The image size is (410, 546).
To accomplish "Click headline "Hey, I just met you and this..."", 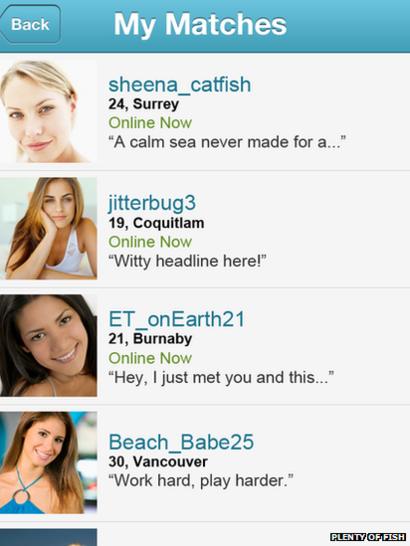I will 221,377.
